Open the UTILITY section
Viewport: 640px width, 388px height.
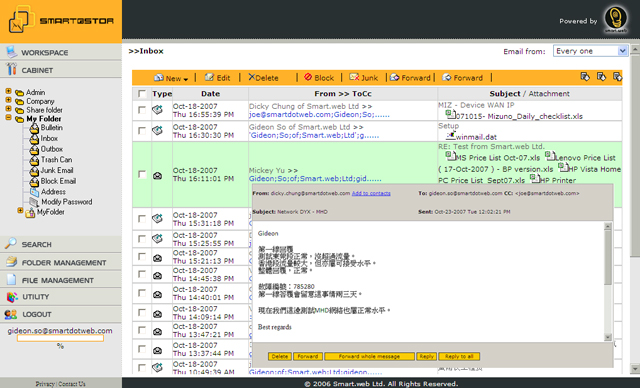pos(61,297)
